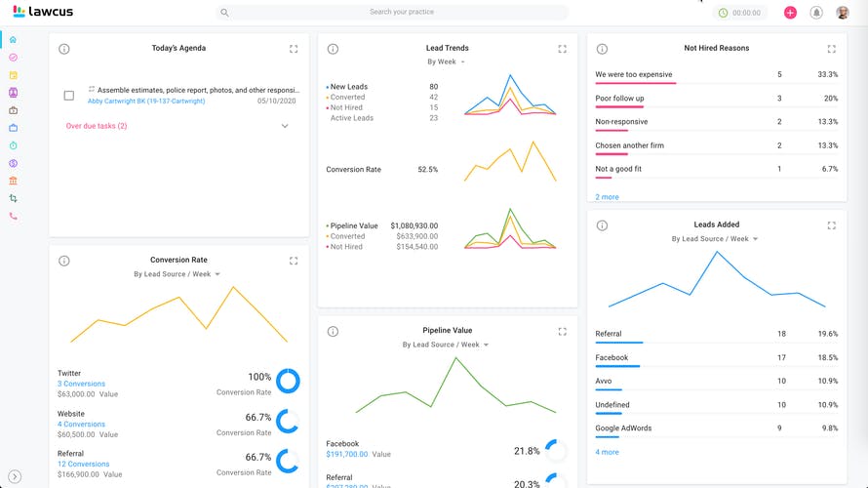The image size is (868, 488).
Task: Select the Non-responsive reason row
Action: click(716, 123)
